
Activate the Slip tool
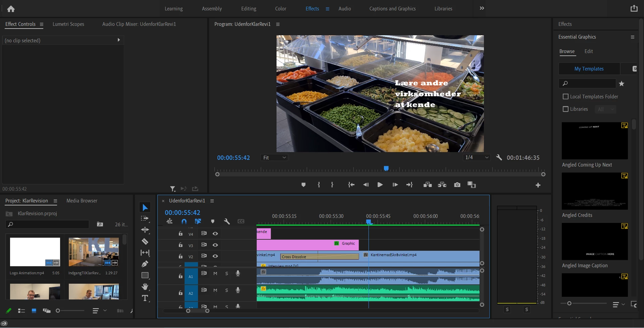[145, 252]
